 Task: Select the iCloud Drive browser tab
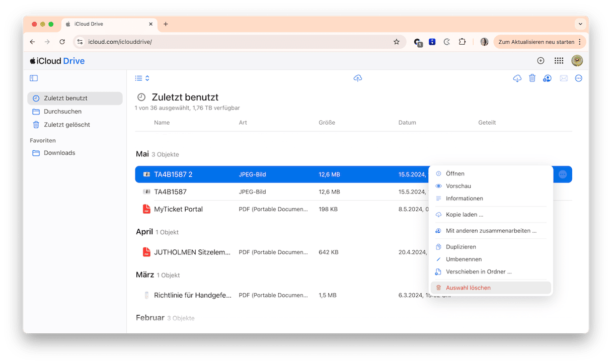click(x=109, y=24)
